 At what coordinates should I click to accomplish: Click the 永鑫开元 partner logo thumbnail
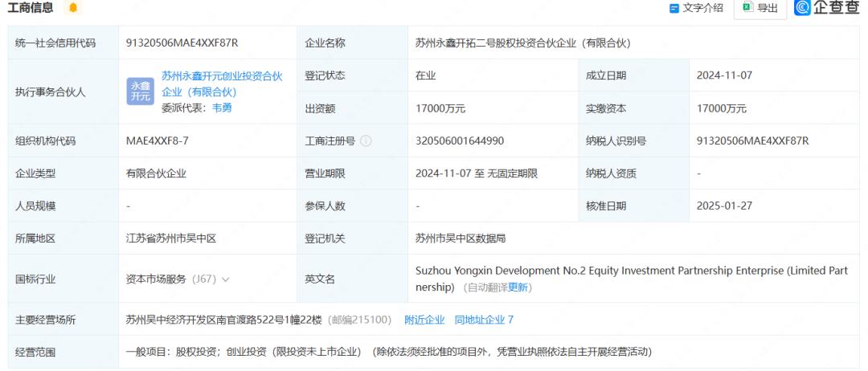point(140,92)
